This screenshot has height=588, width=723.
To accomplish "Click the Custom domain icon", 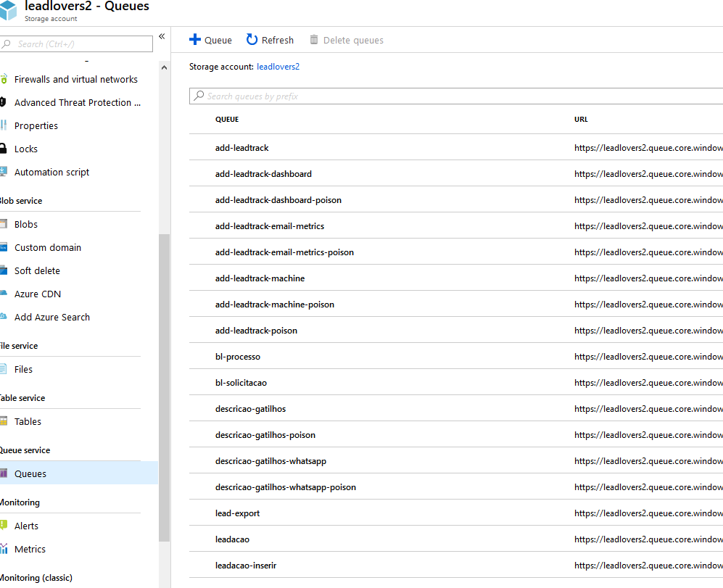I will (x=3, y=247).
